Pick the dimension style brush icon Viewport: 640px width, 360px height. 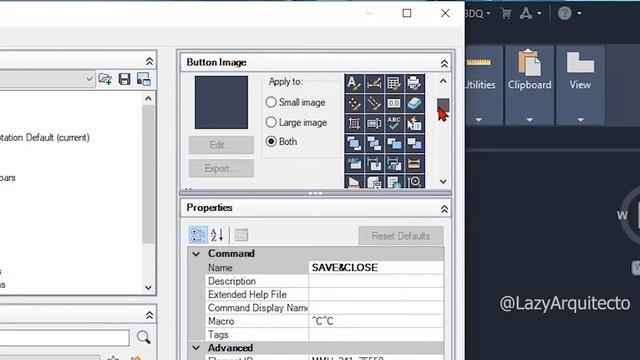coord(374,83)
